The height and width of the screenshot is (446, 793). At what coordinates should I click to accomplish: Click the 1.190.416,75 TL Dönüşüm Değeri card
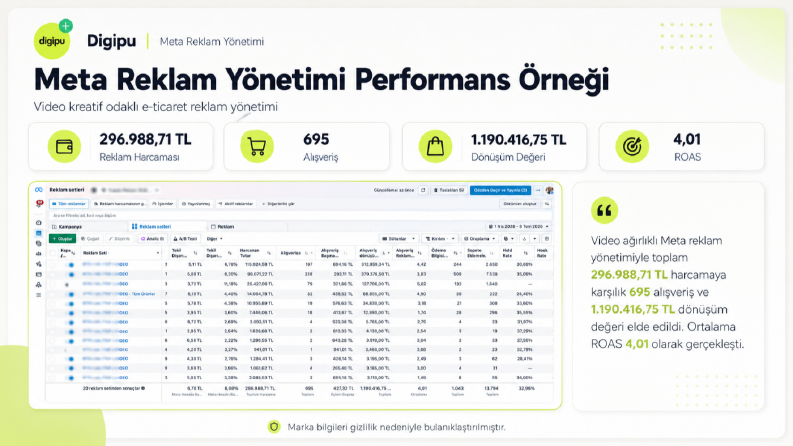pos(495,147)
